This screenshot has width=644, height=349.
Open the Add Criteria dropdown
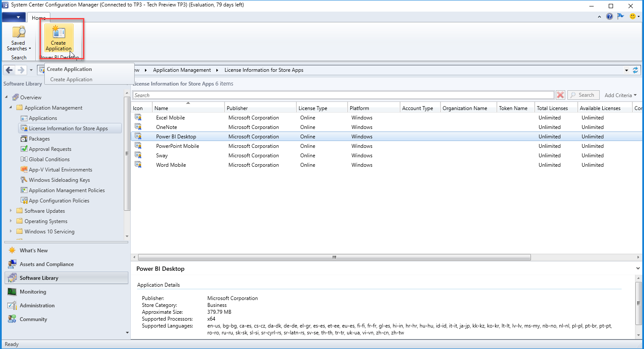620,95
